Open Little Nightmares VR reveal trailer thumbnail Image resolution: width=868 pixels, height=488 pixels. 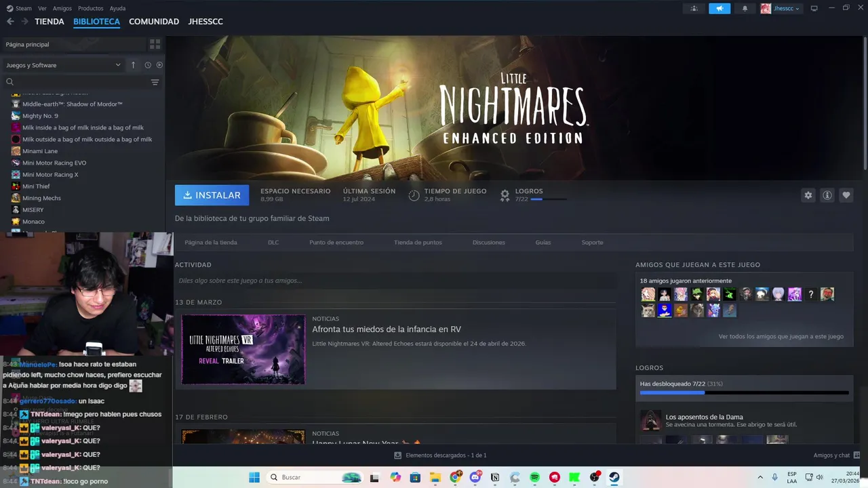(243, 349)
